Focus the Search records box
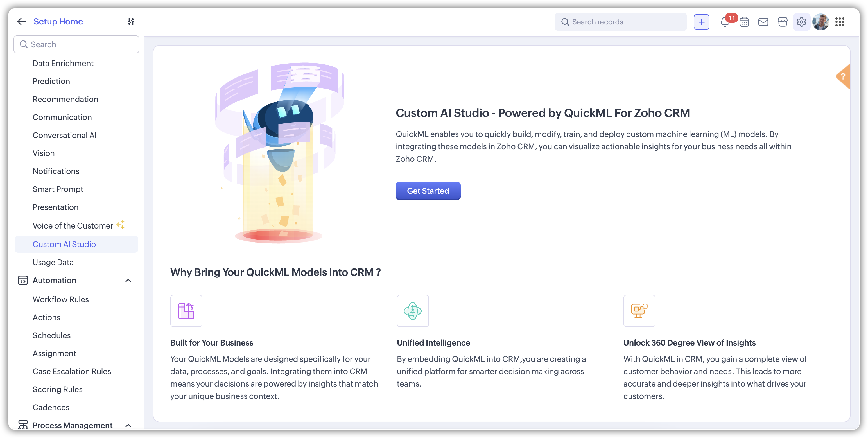868x438 pixels. point(621,22)
